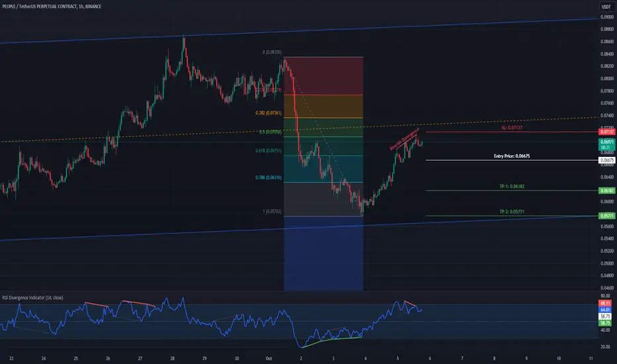Click the red 0.07137 price-axis tag
This screenshot has height=364, width=617.
pos(606,132)
